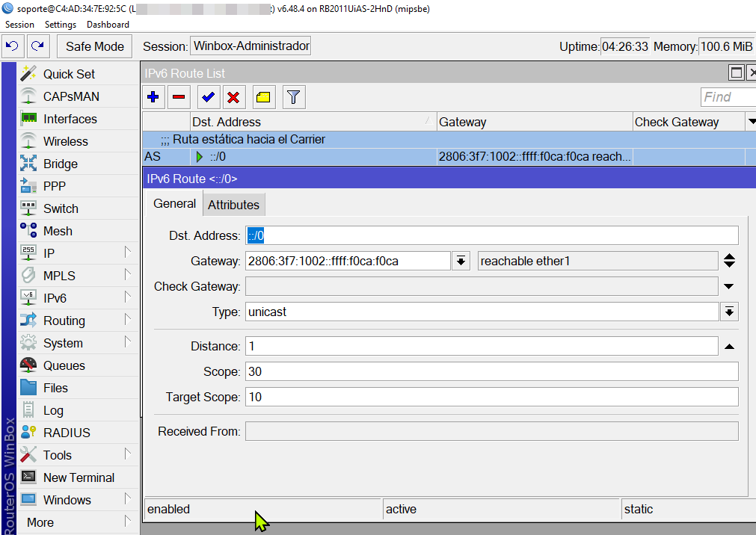Click the yellow comment icon

point(263,97)
